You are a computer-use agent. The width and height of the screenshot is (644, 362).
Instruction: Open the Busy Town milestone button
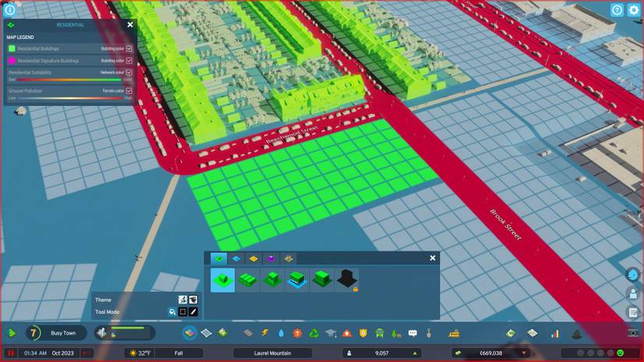(x=57, y=333)
